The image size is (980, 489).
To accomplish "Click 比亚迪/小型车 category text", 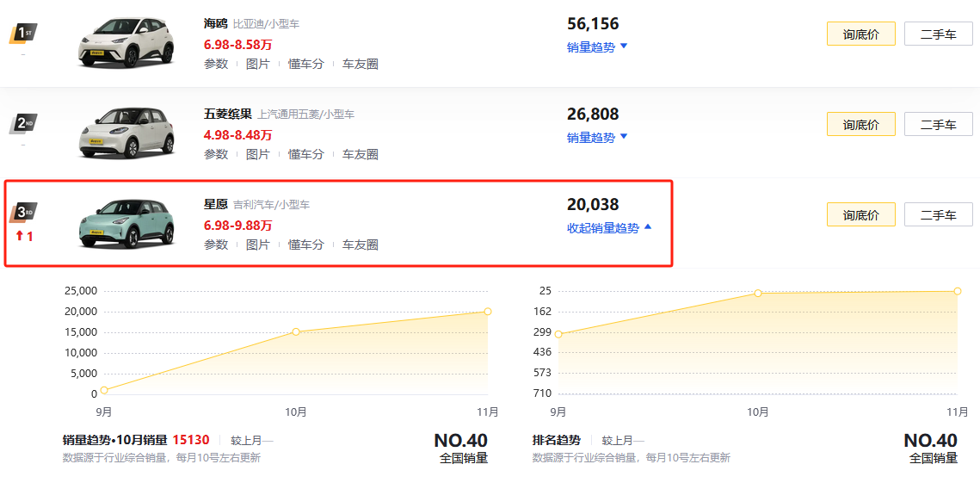I will (266, 25).
